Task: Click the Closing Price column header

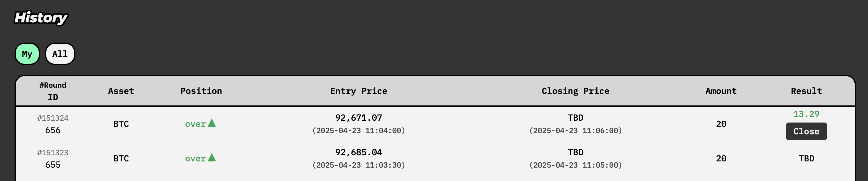Action: click(x=575, y=91)
